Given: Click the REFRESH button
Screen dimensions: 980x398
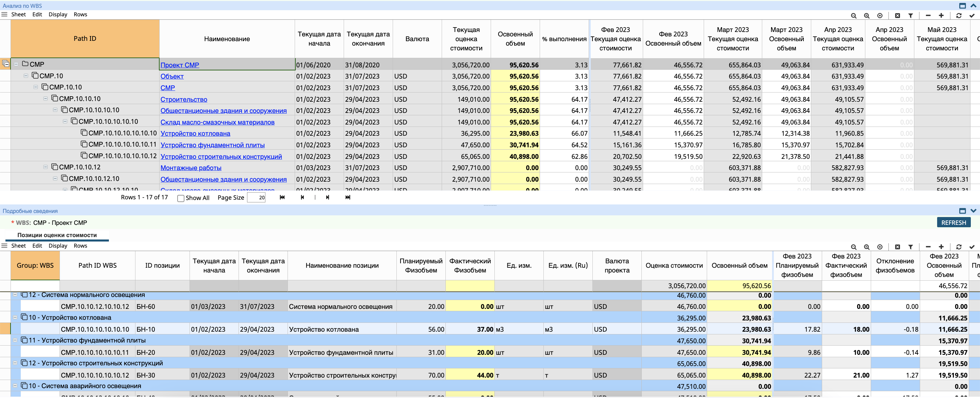Looking at the screenshot, I should tap(953, 222).
